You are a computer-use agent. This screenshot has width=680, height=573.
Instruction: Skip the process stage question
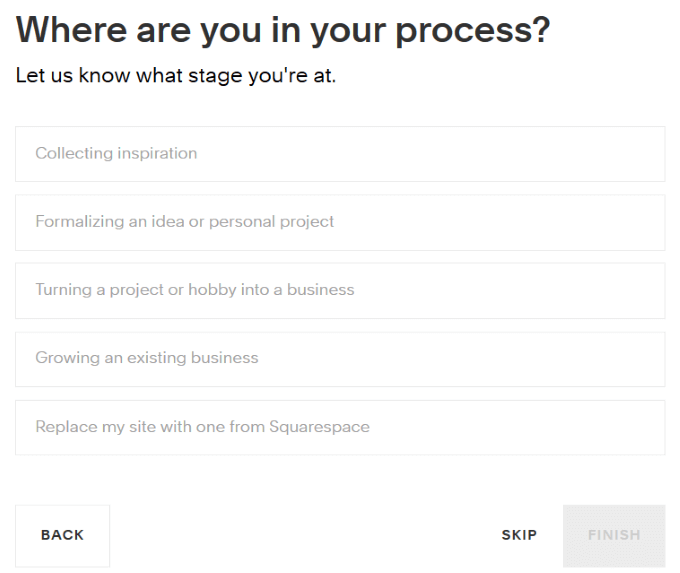pyautogui.click(x=519, y=535)
